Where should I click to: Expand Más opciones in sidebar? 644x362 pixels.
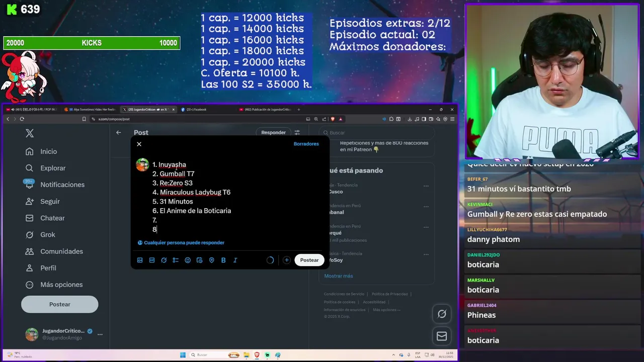pos(55,284)
